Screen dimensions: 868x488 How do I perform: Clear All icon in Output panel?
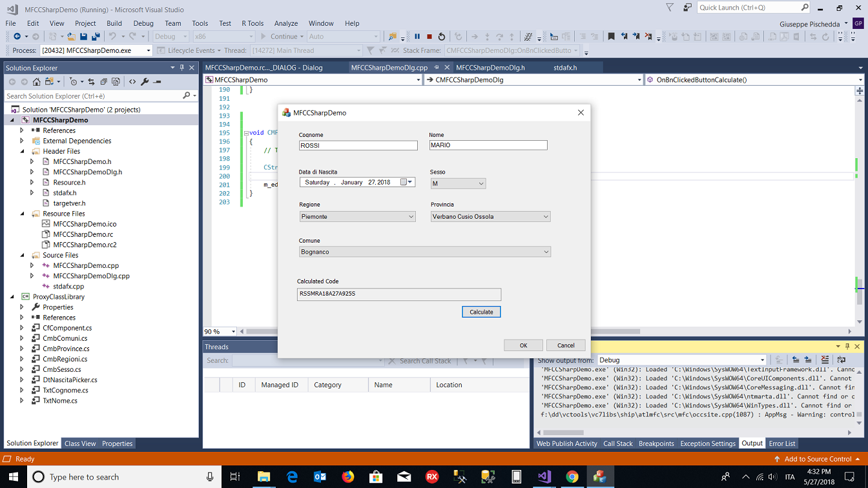(825, 360)
